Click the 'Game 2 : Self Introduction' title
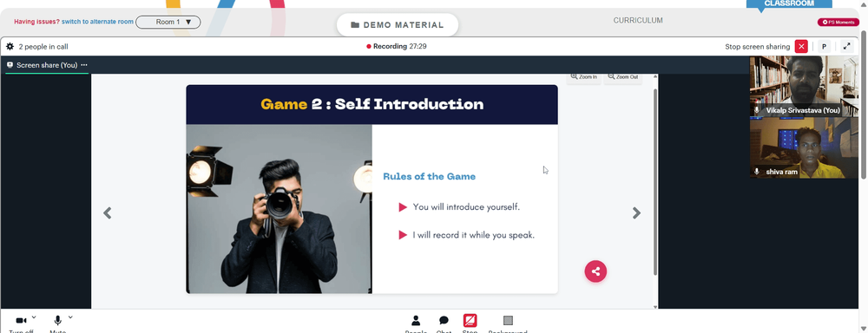 click(372, 104)
